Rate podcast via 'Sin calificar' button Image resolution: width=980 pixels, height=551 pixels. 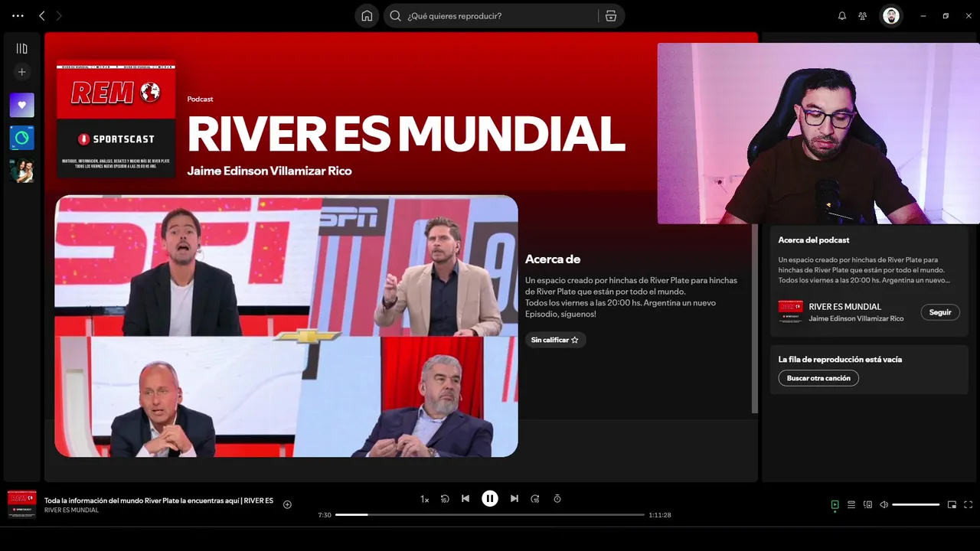555,340
